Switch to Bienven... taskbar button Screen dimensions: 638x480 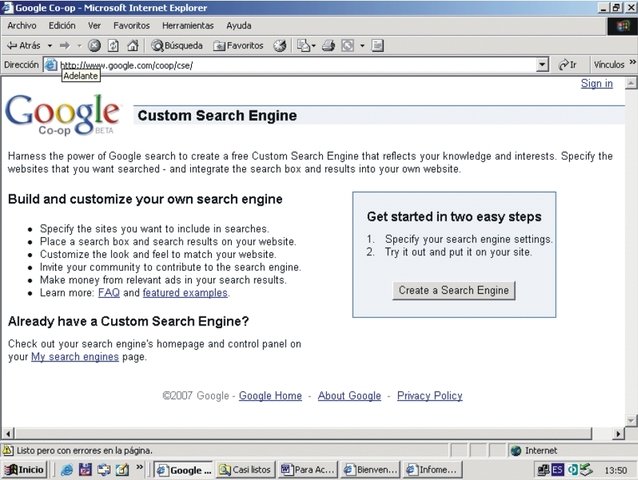pos(371,470)
